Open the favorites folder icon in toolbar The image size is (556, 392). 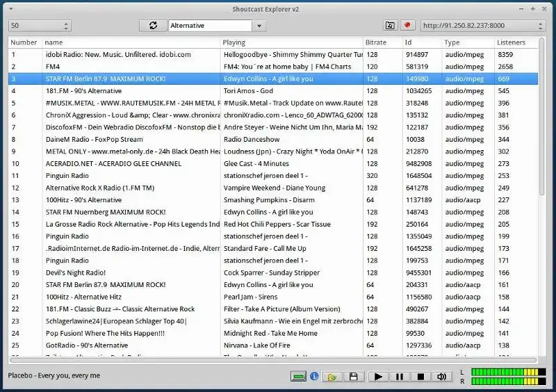[390, 26]
